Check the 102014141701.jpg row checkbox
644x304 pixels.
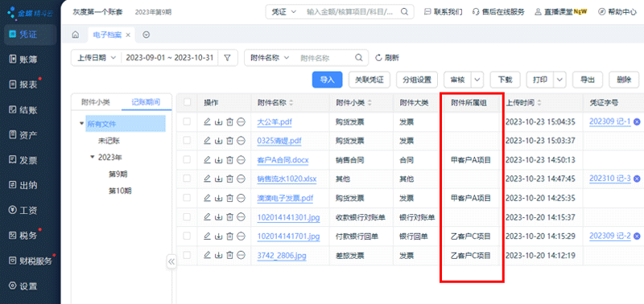pyautogui.click(x=188, y=236)
